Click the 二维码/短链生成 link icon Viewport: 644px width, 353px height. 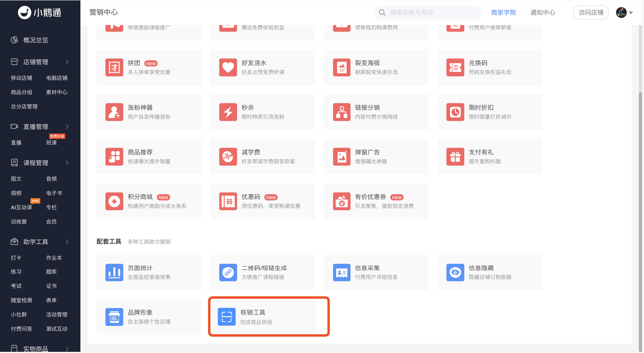coord(228,272)
